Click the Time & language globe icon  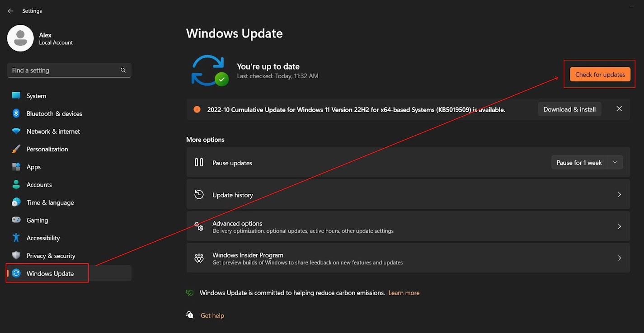[16, 202]
